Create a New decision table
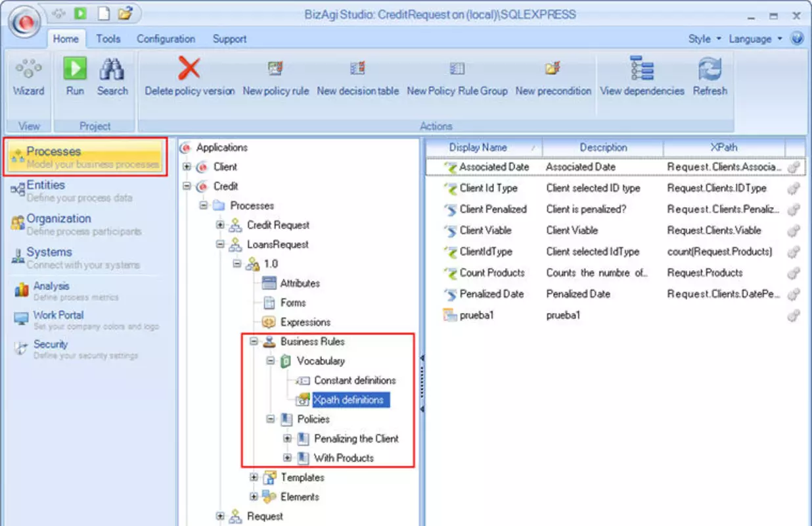The width and height of the screenshot is (812, 526). pyautogui.click(x=357, y=68)
